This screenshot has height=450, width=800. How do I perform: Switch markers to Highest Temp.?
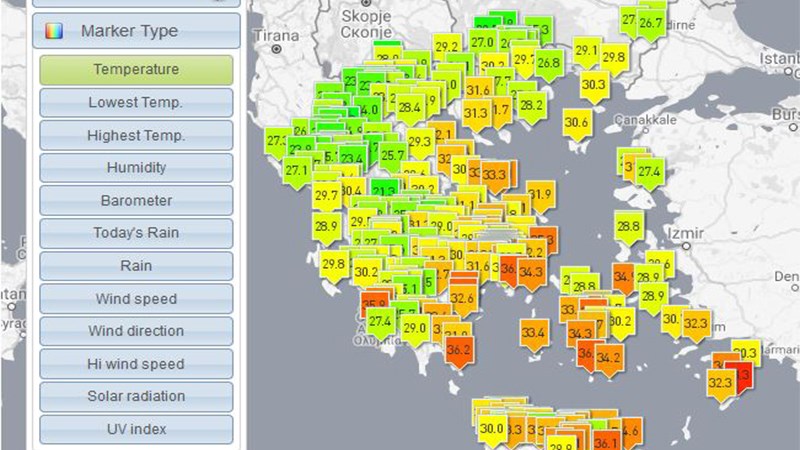coord(136,135)
